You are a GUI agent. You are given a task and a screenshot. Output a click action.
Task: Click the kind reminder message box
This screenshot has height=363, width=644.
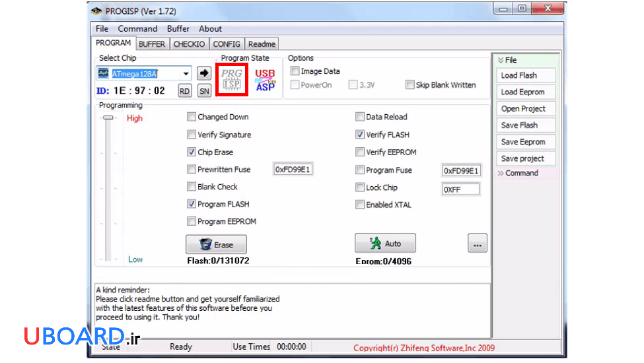(293, 310)
